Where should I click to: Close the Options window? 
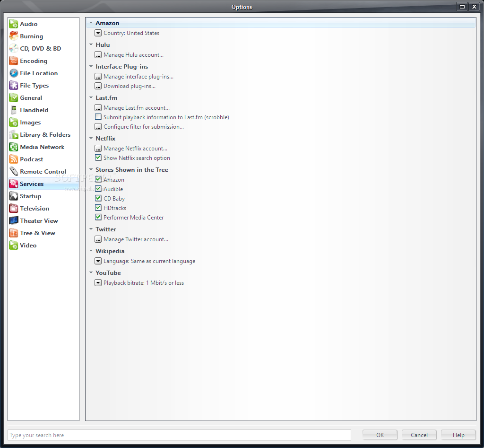click(x=474, y=7)
